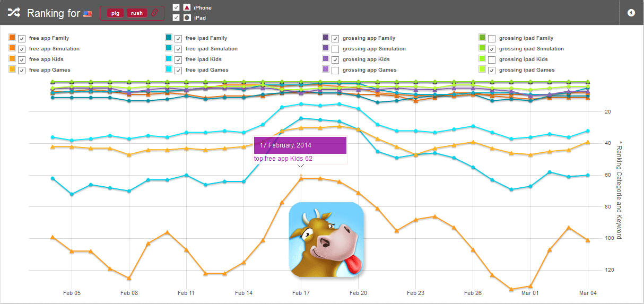Image resolution: width=644 pixels, height=304 pixels.
Task: Click the iPad circle icon
Action: click(x=187, y=18)
